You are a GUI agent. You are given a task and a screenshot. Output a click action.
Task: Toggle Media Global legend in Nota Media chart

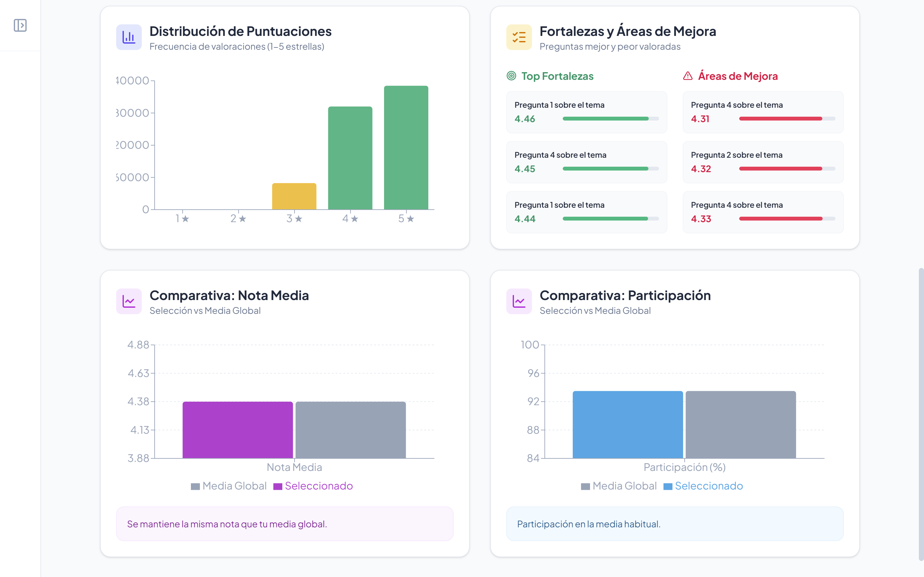pos(229,486)
